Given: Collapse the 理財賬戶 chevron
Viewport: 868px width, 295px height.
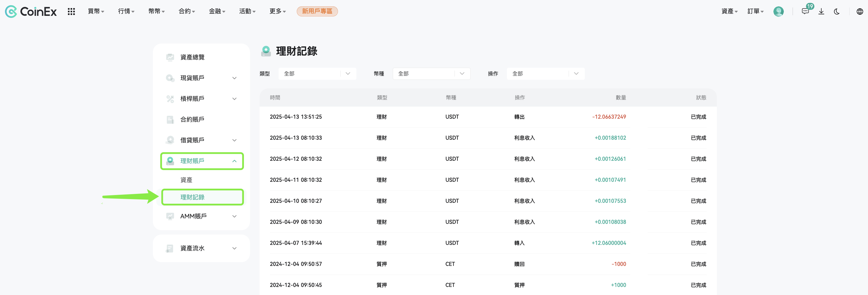Looking at the screenshot, I should pyautogui.click(x=234, y=161).
